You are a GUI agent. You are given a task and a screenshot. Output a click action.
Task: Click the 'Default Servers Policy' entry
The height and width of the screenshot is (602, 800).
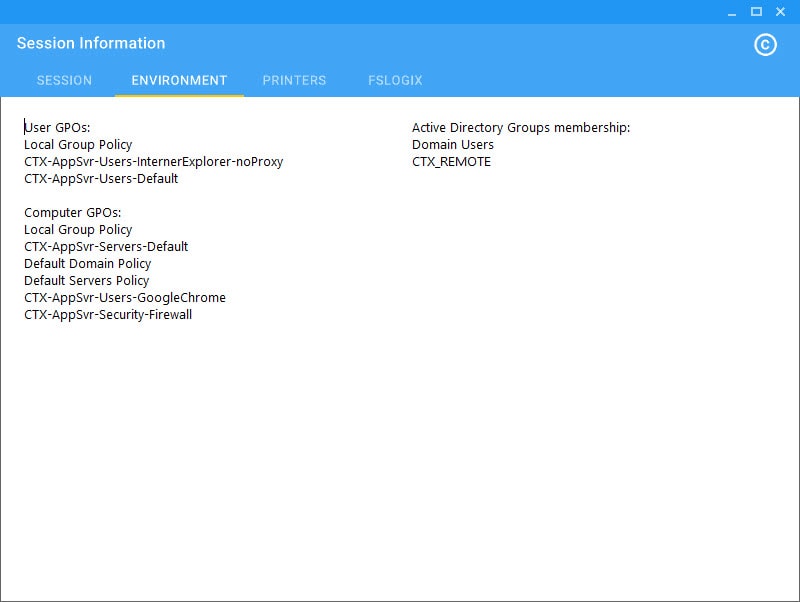(x=87, y=281)
